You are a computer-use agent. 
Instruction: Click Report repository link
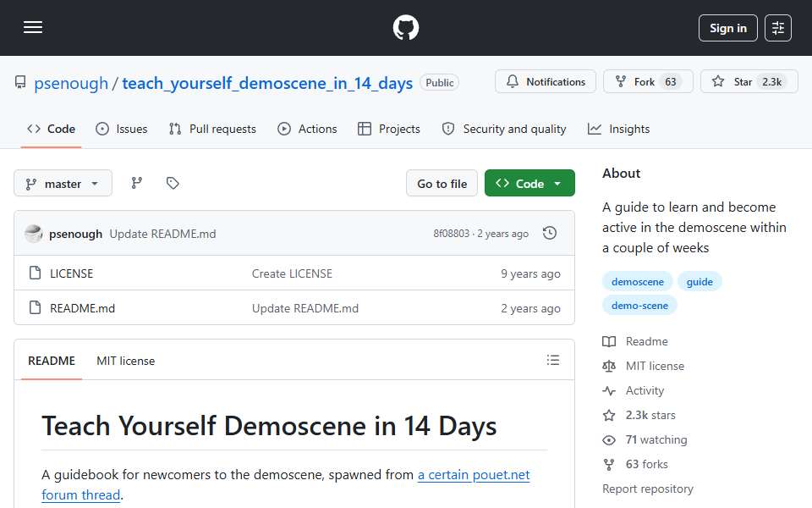click(x=647, y=489)
